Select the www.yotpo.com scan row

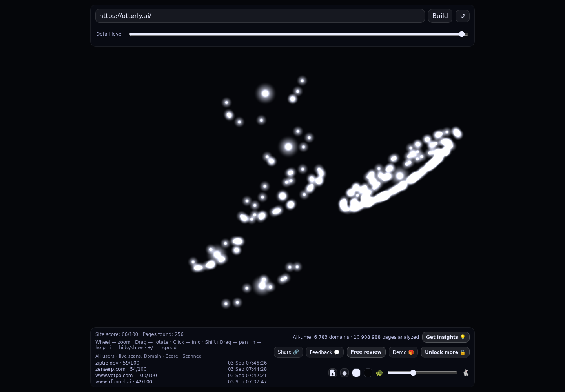181,376
